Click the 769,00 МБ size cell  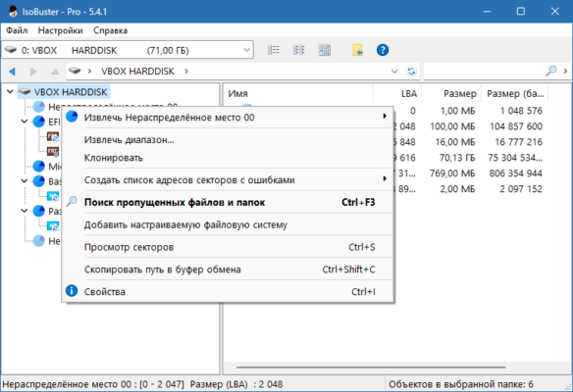coord(452,173)
